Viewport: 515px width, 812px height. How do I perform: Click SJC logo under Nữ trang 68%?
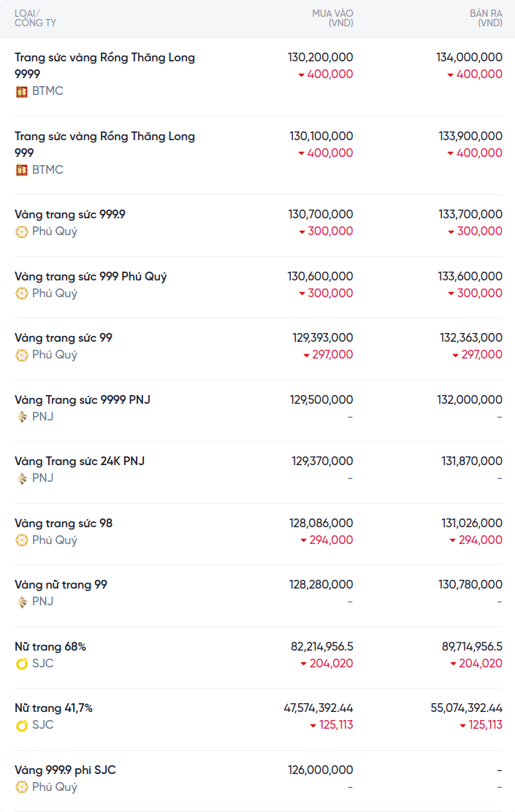tap(21, 664)
